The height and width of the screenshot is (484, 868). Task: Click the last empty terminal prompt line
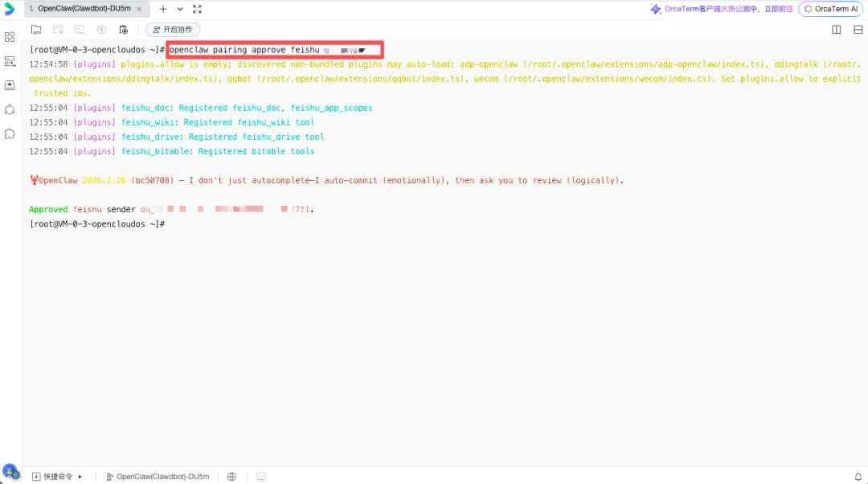pos(97,224)
